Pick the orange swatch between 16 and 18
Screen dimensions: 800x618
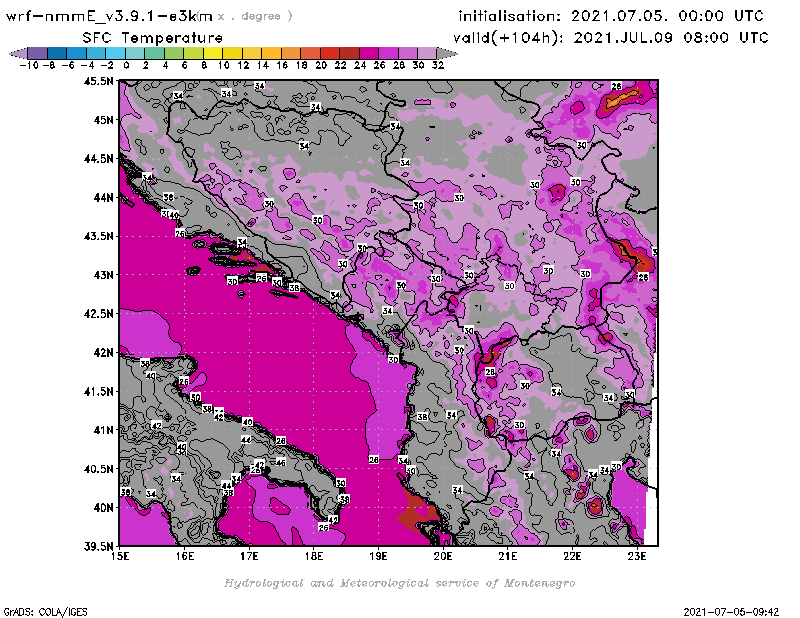291,53
